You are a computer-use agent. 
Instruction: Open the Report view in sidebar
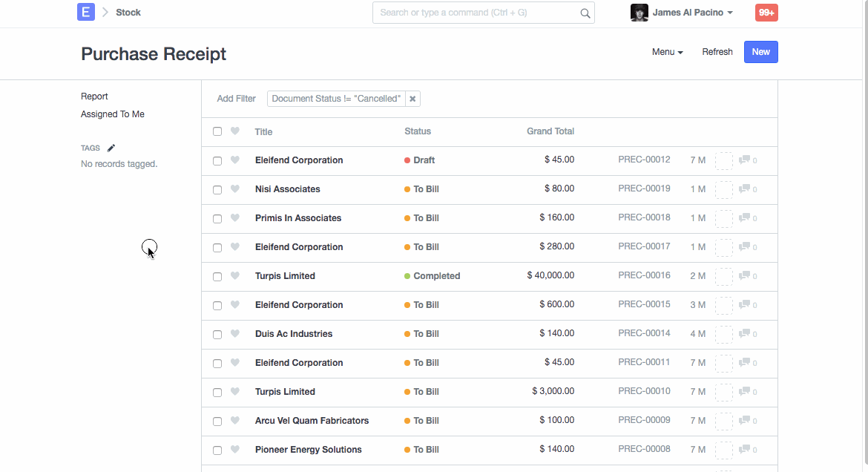pyautogui.click(x=94, y=96)
